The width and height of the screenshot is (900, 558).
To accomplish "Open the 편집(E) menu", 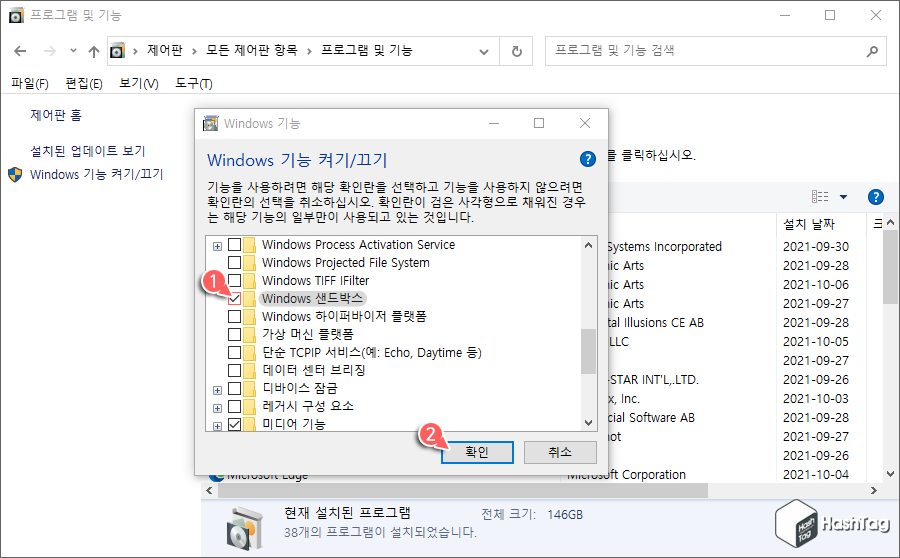I will click(84, 84).
